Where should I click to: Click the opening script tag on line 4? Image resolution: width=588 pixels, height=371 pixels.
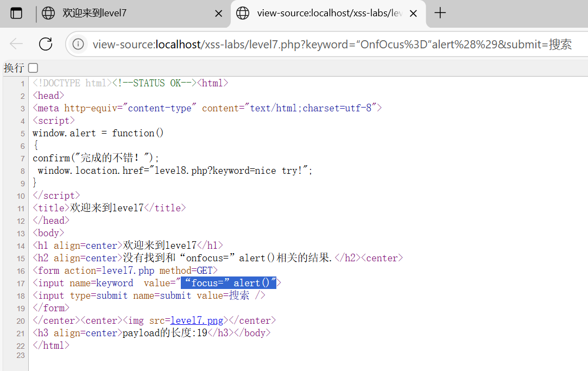click(x=54, y=121)
